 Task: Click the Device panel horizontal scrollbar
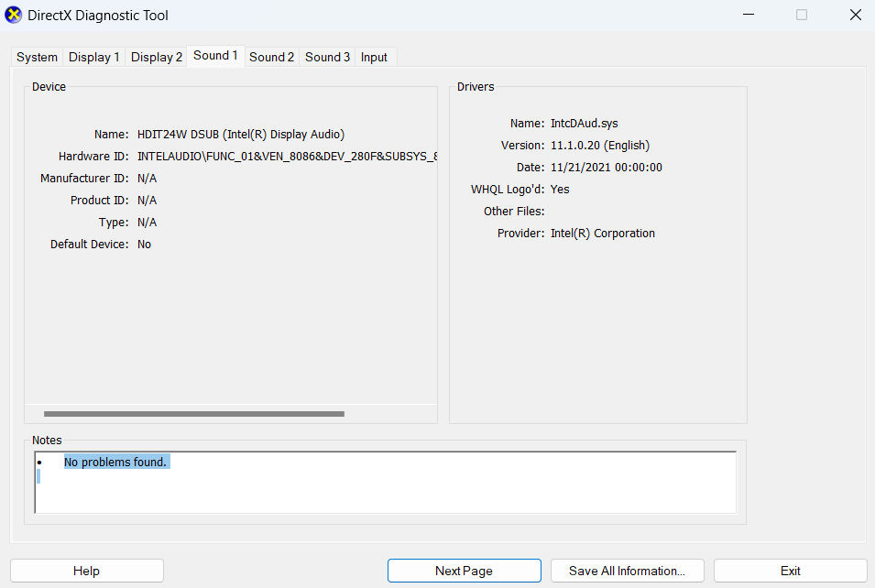[194, 414]
